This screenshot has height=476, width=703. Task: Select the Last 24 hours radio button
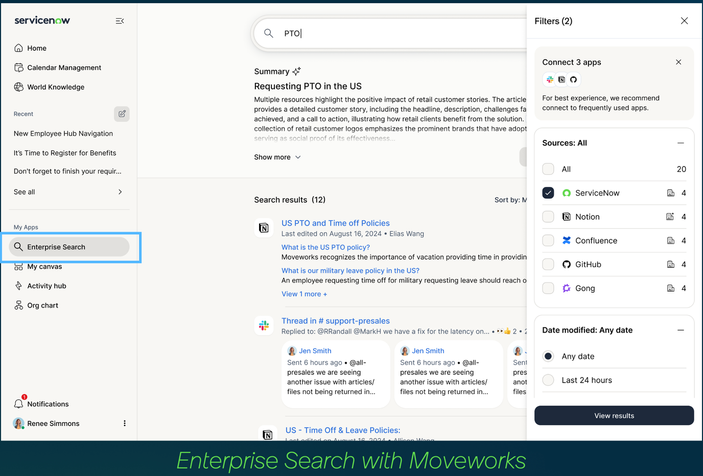click(x=548, y=380)
